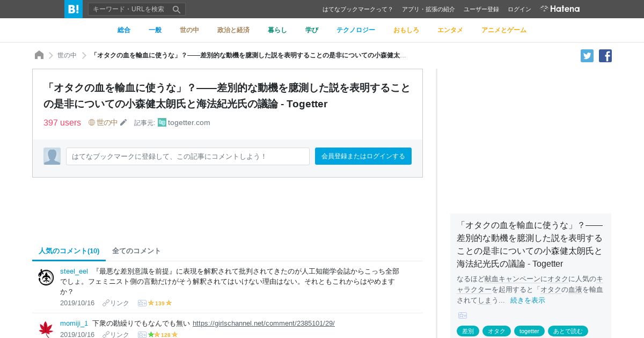Viewport: 644px width, 338px height.
Task: Click the blank user avatar icon
Action: tap(52, 156)
